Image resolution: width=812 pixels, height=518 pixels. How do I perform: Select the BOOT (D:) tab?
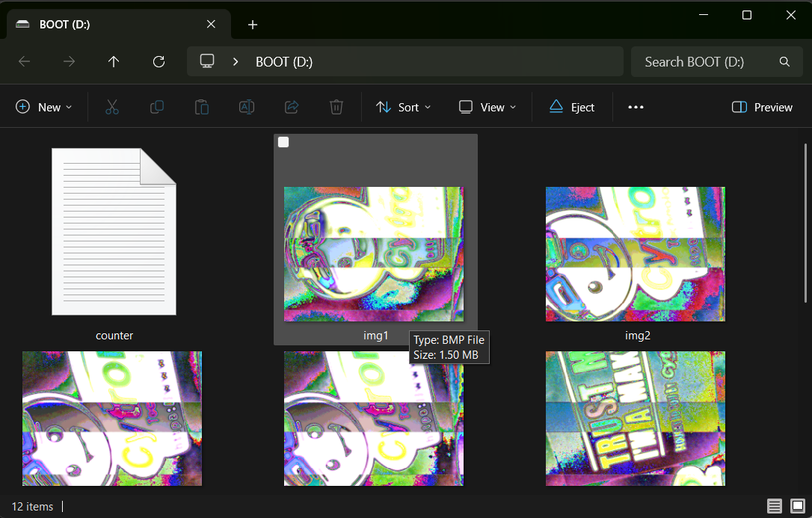(119, 24)
